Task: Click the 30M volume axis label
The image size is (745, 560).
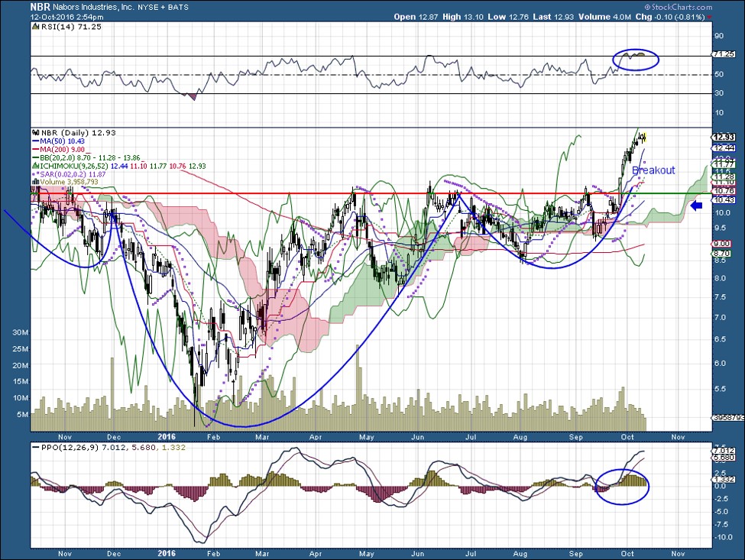Action: tap(21, 332)
